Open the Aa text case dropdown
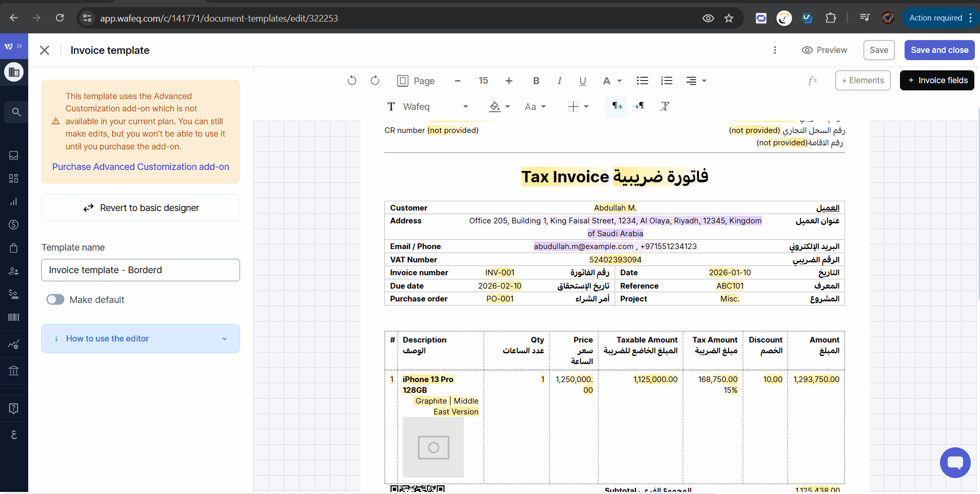The height and width of the screenshot is (494, 980). coord(535,107)
